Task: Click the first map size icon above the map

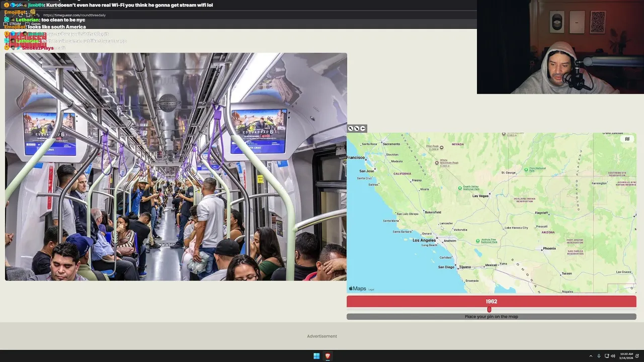Action: [x=351, y=129]
